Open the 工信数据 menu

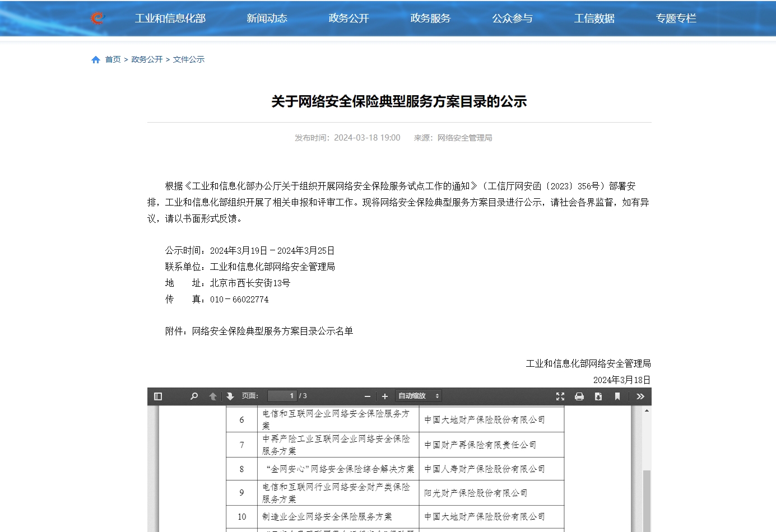[x=594, y=18]
